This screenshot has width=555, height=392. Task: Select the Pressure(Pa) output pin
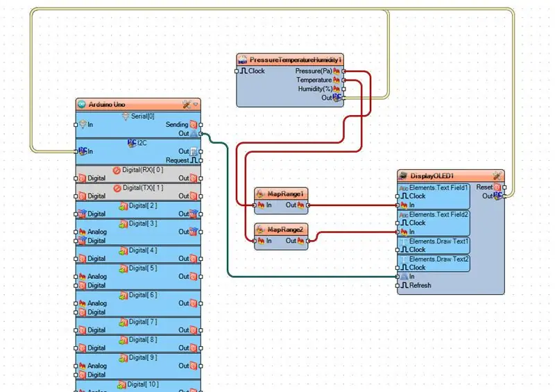coord(343,71)
